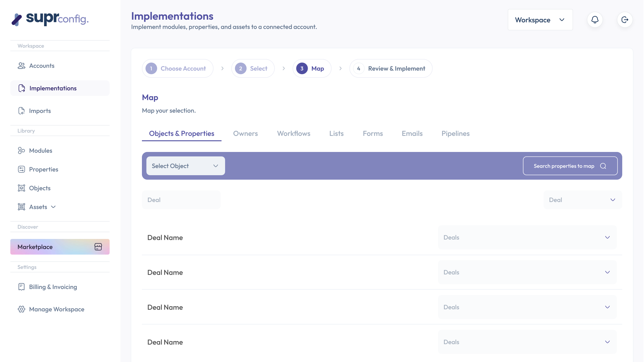
Task: Switch to the Workflows tab
Action: point(294,133)
